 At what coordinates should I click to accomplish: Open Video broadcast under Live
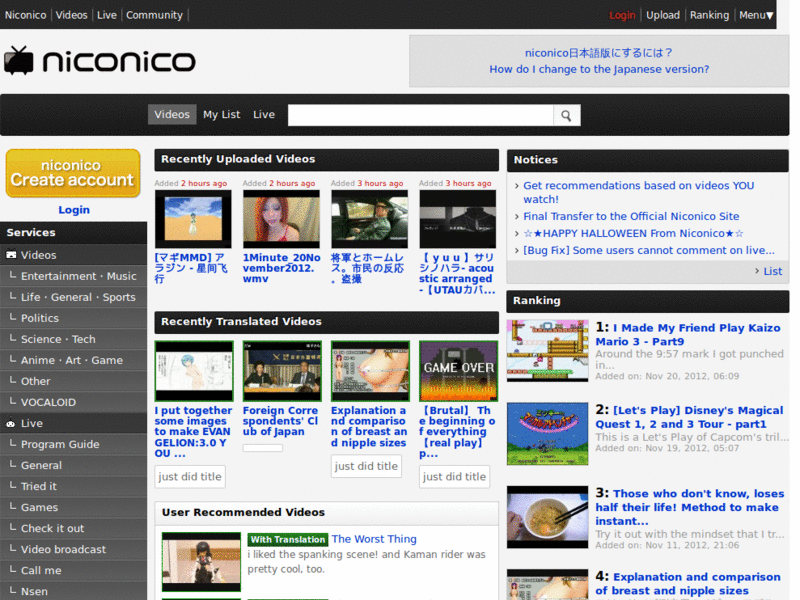pyautogui.click(x=73, y=549)
